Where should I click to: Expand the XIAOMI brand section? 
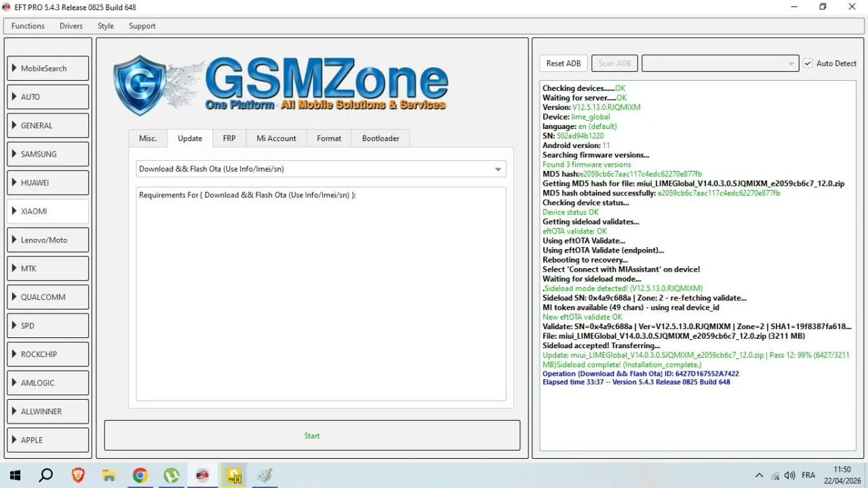pos(47,211)
